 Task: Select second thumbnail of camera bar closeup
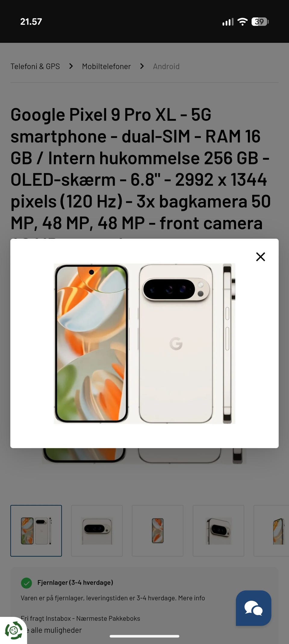pyautogui.click(x=97, y=531)
